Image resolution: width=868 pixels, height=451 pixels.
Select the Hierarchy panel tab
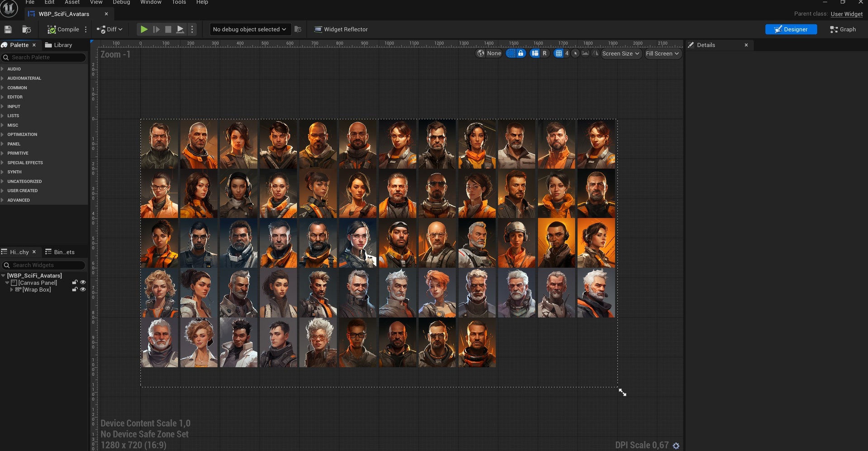[19, 252]
